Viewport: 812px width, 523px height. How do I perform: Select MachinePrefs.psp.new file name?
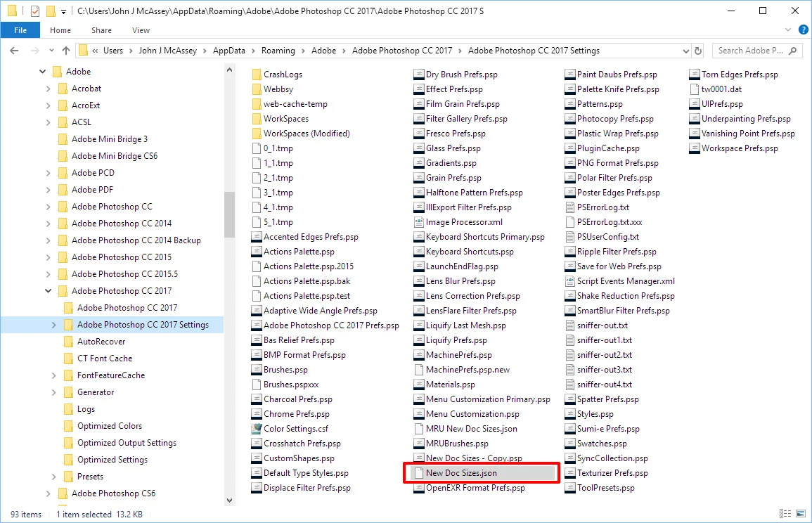point(468,370)
